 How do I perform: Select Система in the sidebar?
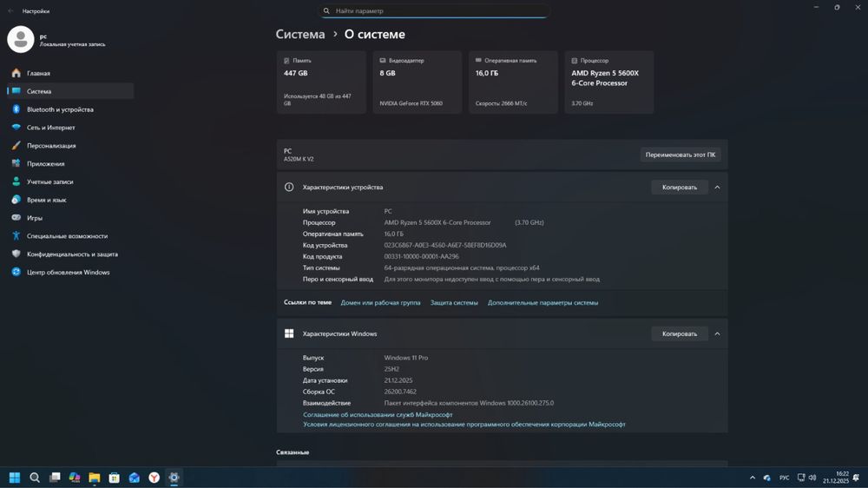70,91
